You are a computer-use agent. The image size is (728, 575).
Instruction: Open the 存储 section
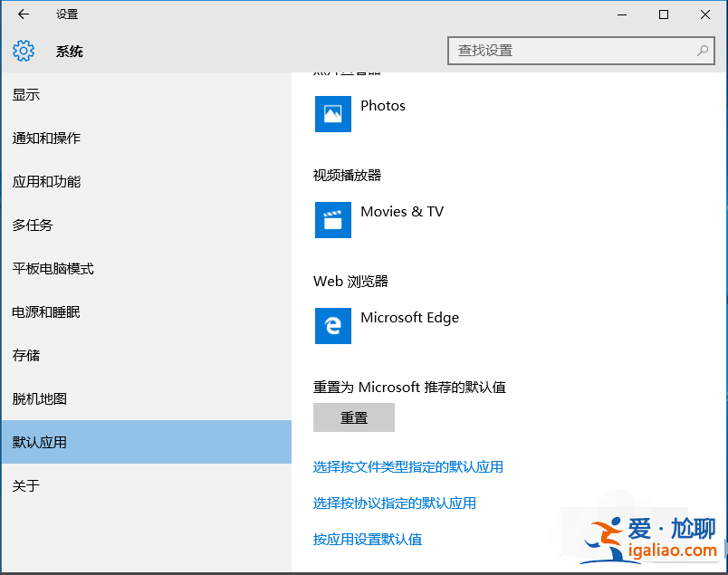point(25,355)
